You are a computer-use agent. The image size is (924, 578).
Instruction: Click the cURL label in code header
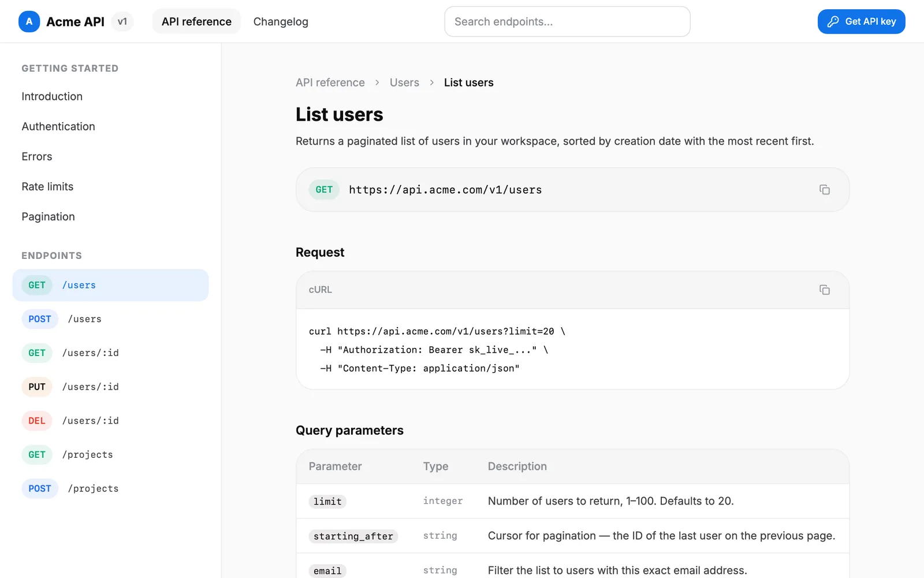pos(320,290)
